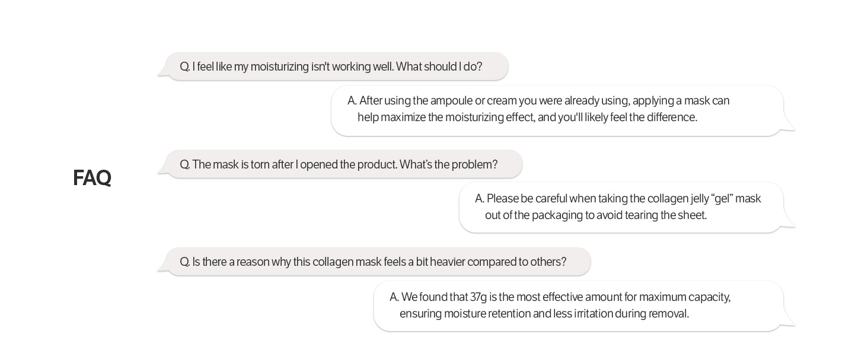Click the "A." marker before "Please be careful"

click(x=480, y=199)
